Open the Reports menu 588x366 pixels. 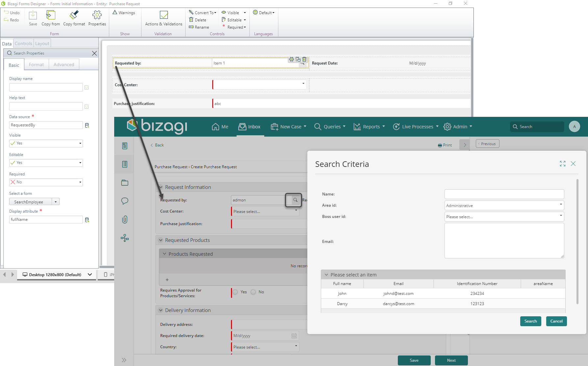(369, 127)
